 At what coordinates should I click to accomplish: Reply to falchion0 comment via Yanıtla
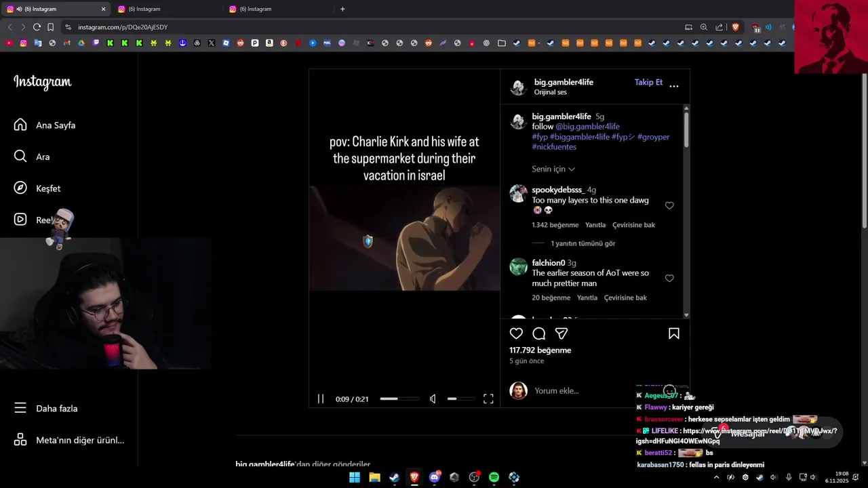pos(587,298)
